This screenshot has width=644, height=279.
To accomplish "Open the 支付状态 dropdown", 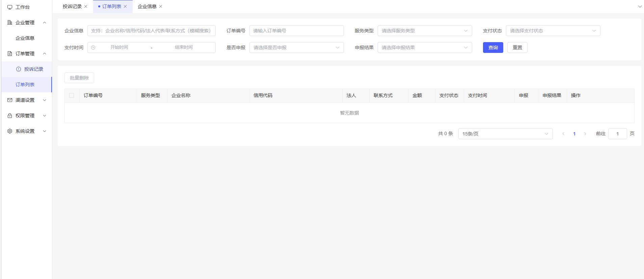I will [553, 31].
